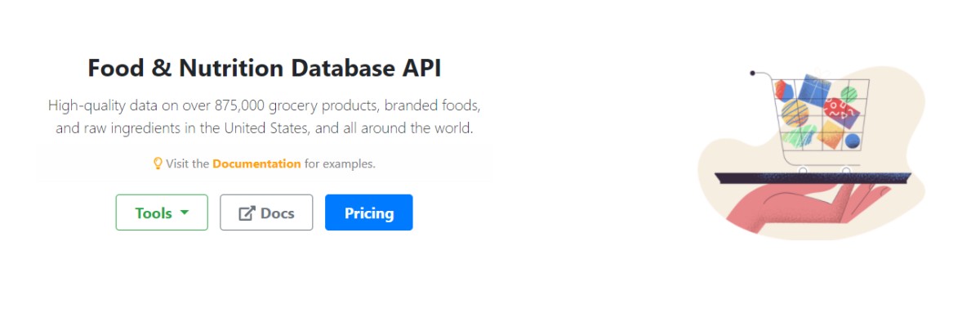Click the blue gift box in cart
This screenshot has width=980, height=322.
coord(813,91)
